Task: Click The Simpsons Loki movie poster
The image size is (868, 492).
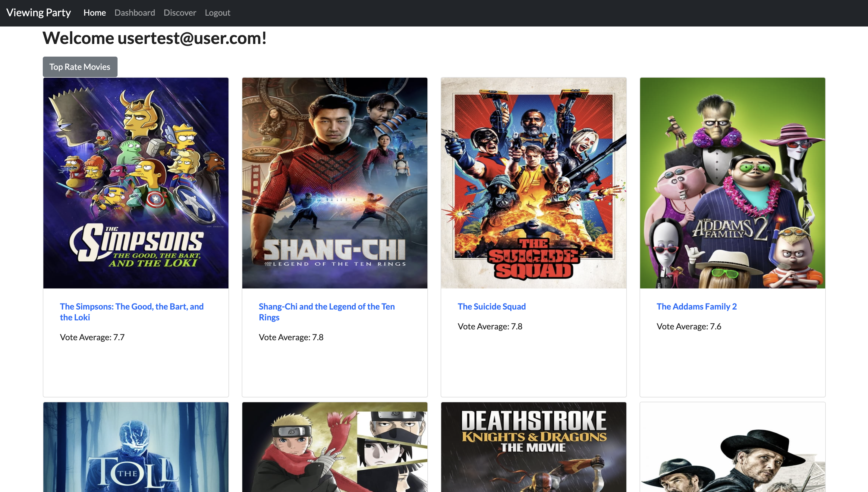Action: (x=136, y=183)
